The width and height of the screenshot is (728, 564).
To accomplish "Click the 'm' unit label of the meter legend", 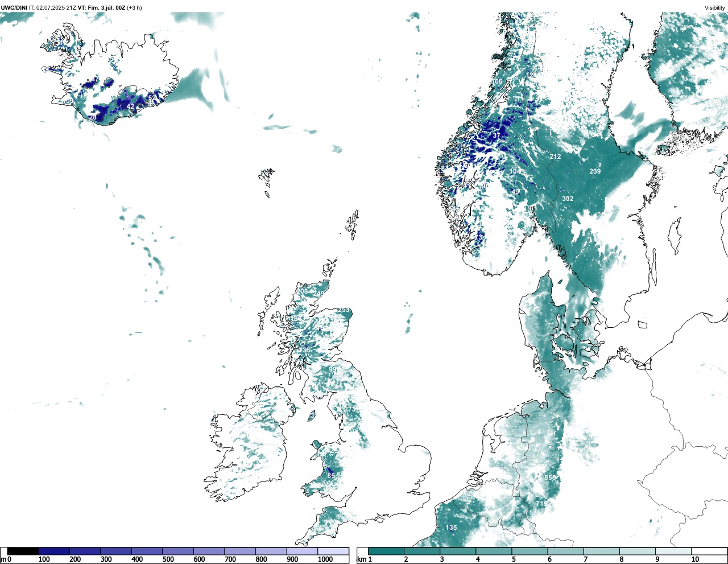I will tap(3, 559).
